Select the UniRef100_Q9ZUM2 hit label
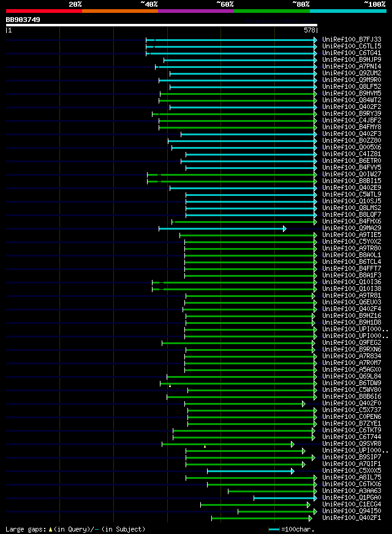This screenshot has height=534, width=392. (352, 73)
